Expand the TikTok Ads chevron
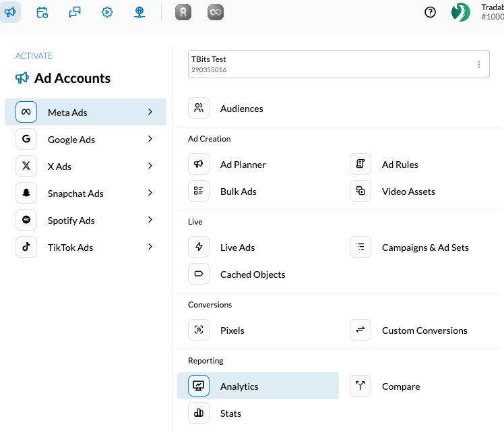This screenshot has width=504, height=437. (150, 247)
